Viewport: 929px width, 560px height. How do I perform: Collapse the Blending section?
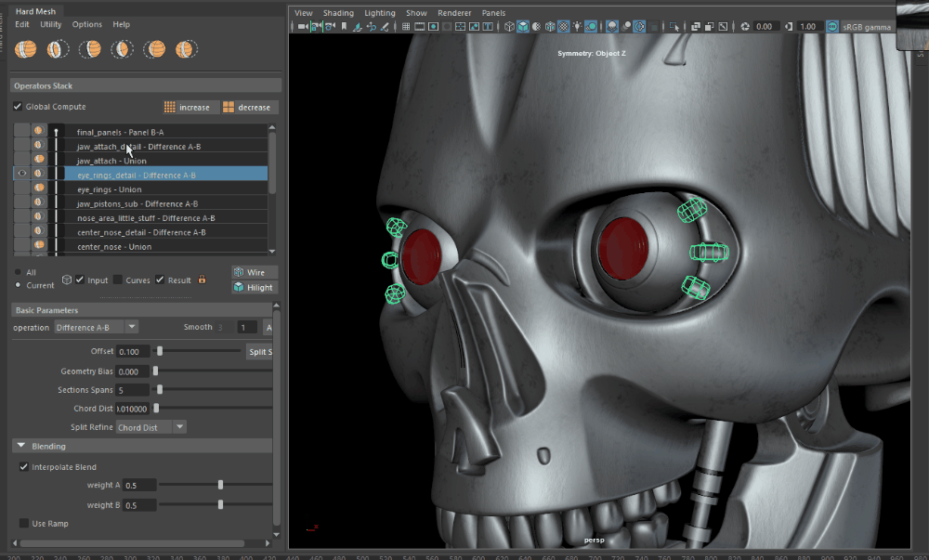coord(21,446)
